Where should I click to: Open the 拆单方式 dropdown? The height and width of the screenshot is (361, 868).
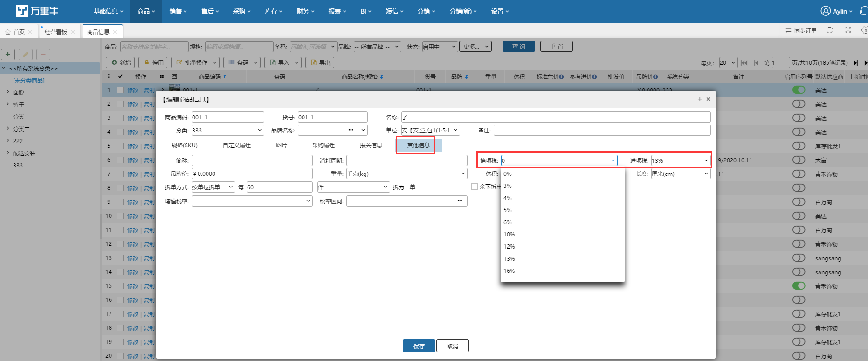(x=213, y=187)
